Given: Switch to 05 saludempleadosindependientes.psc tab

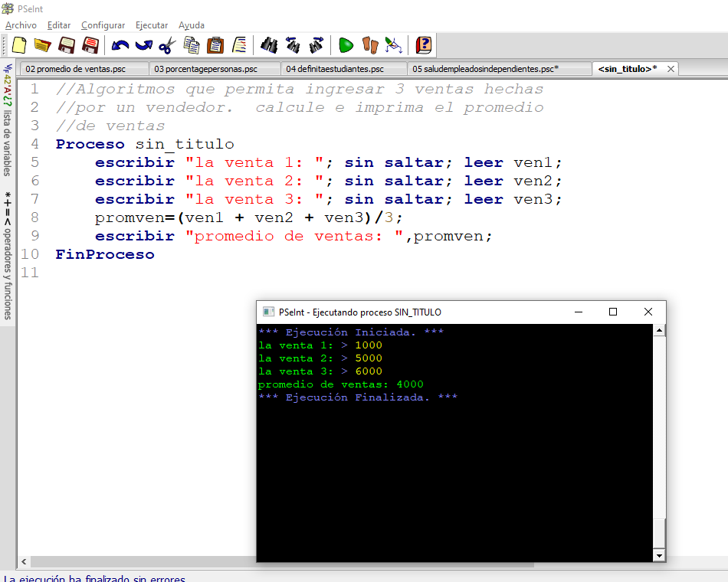Looking at the screenshot, I should click(x=499, y=69).
